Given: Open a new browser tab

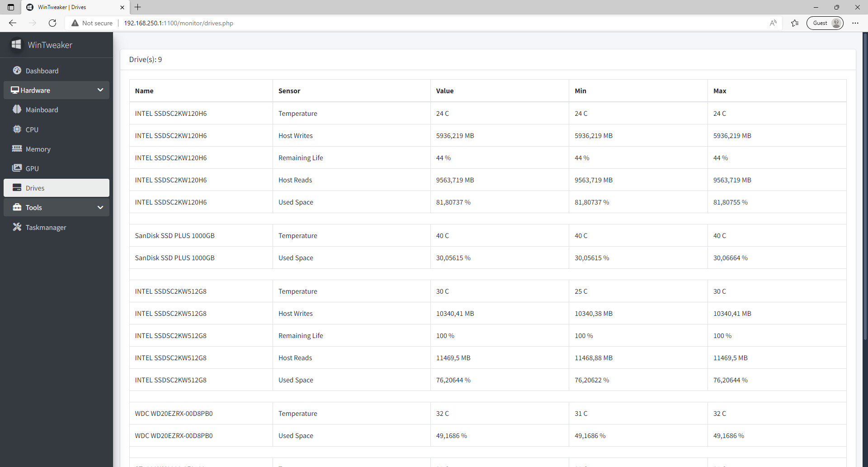Looking at the screenshot, I should (138, 7).
